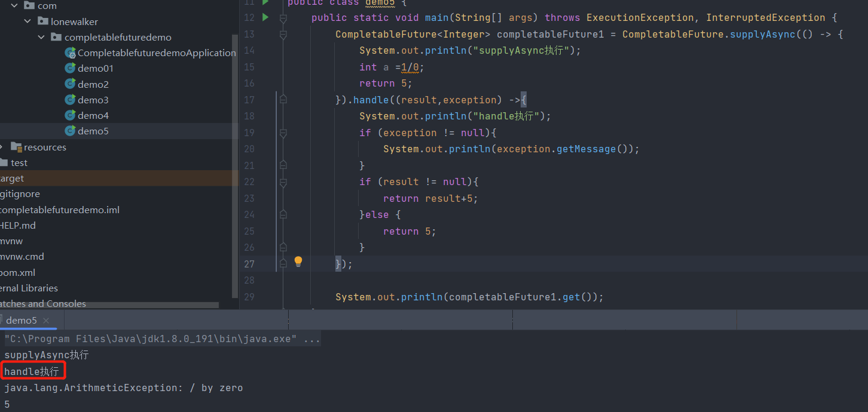Click the fold marker on line 17
This screenshot has height=412, width=868.
[x=283, y=100]
